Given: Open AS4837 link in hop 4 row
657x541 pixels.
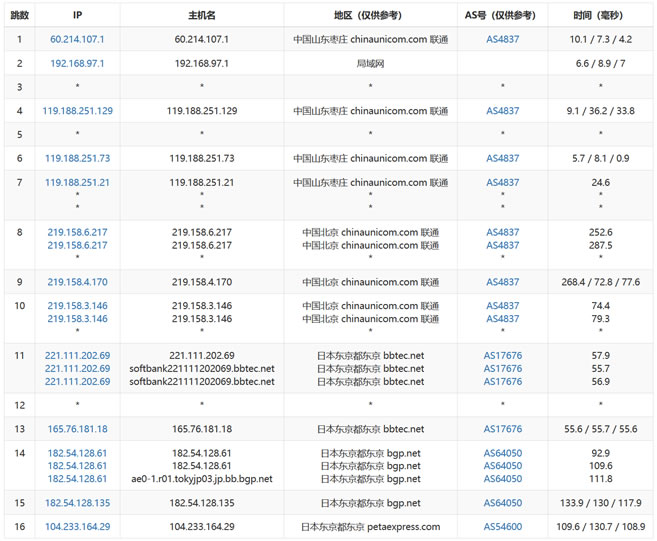Looking at the screenshot, I should pos(502,111).
